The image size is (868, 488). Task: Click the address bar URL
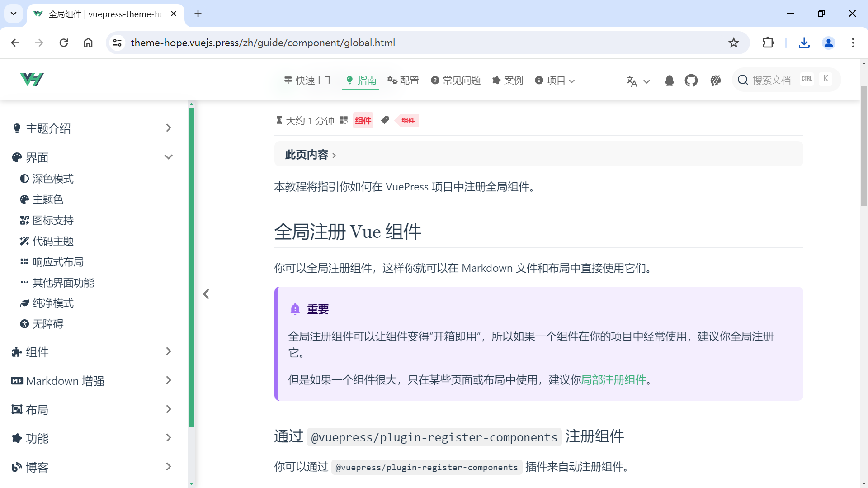click(263, 43)
